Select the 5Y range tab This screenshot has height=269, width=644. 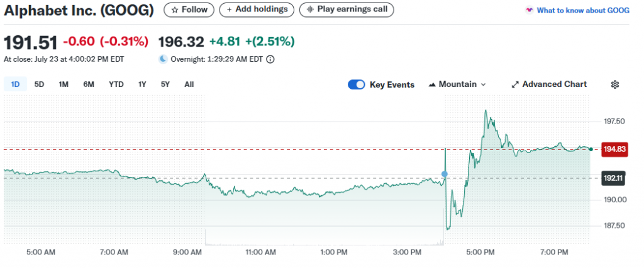click(165, 84)
